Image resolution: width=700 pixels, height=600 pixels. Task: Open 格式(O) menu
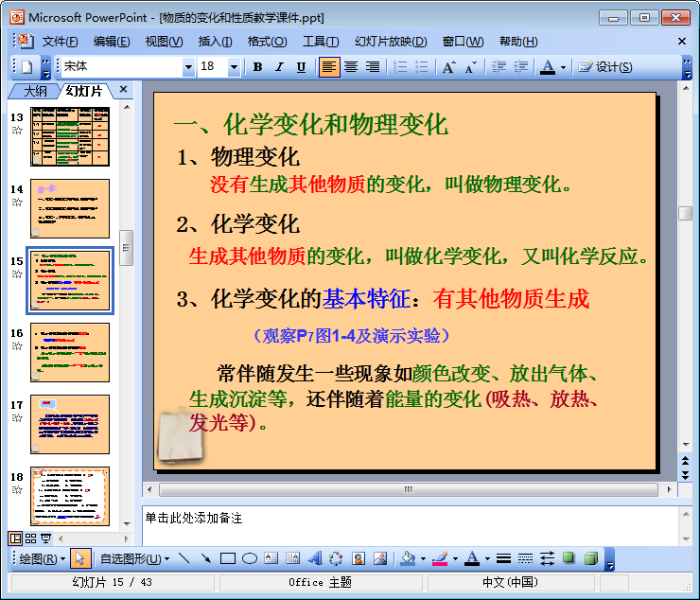pos(267,42)
